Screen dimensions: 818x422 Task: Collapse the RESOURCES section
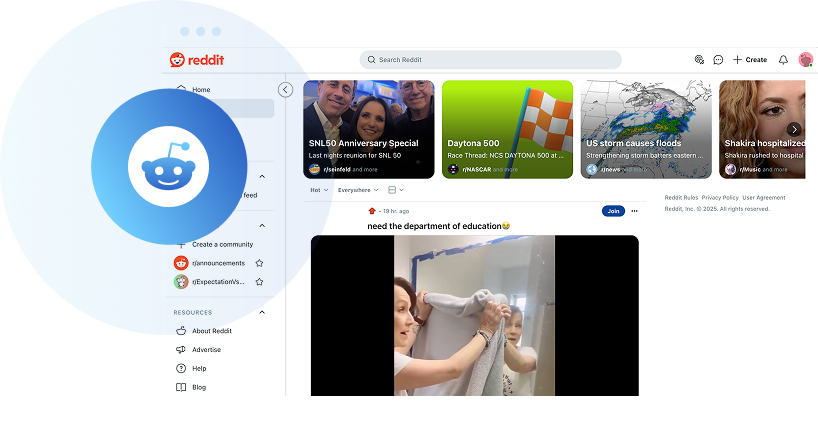[x=262, y=312]
